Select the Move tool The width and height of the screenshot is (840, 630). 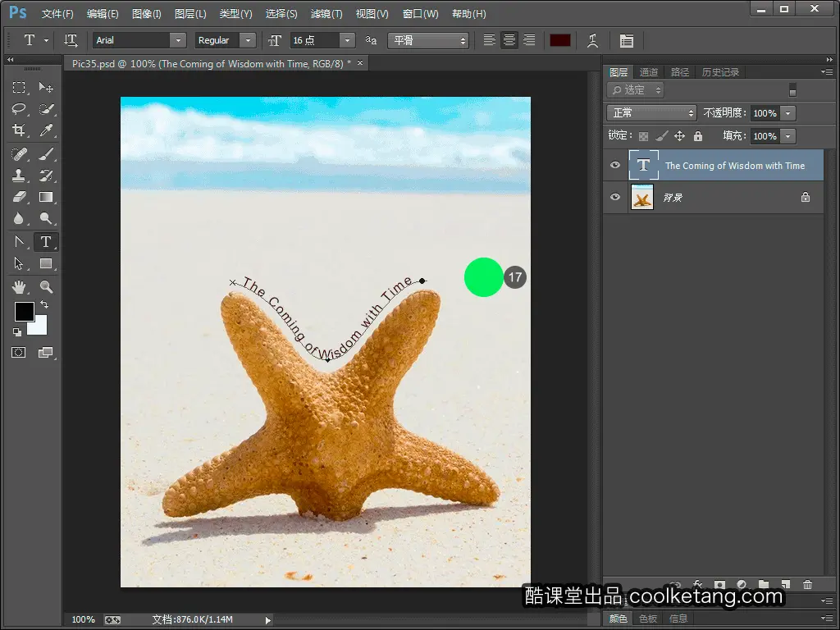pos(46,87)
